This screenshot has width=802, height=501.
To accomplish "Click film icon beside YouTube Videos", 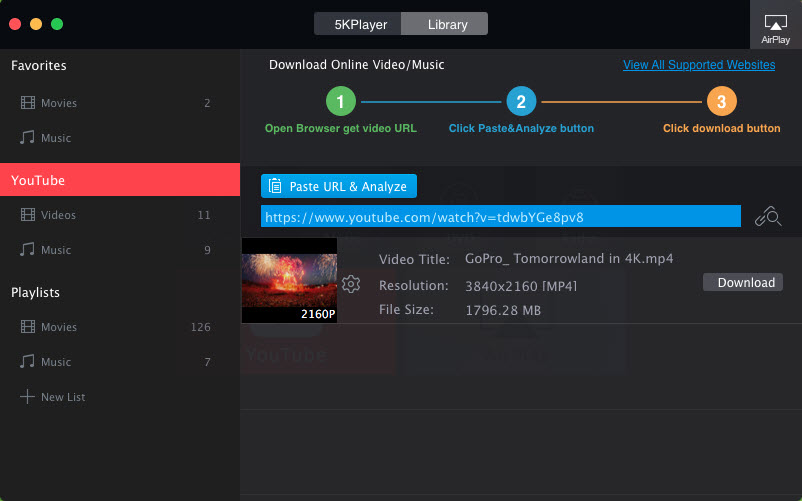I will pyautogui.click(x=28, y=215).
